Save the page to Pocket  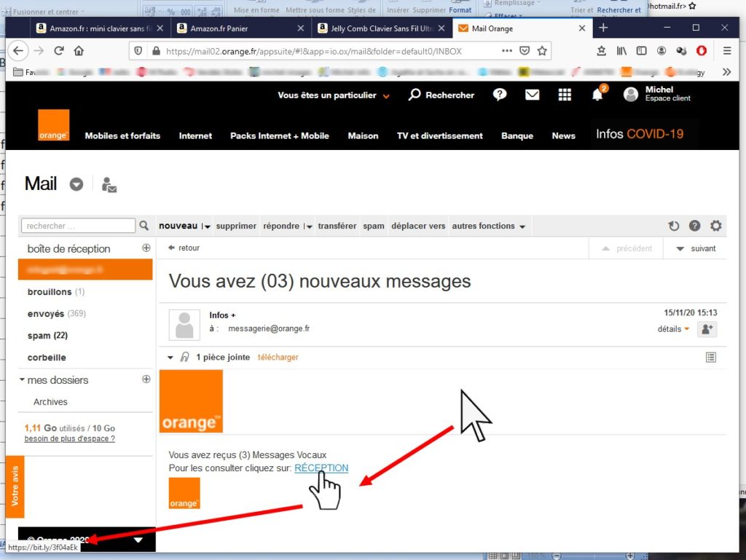click(x=525, y=51)
